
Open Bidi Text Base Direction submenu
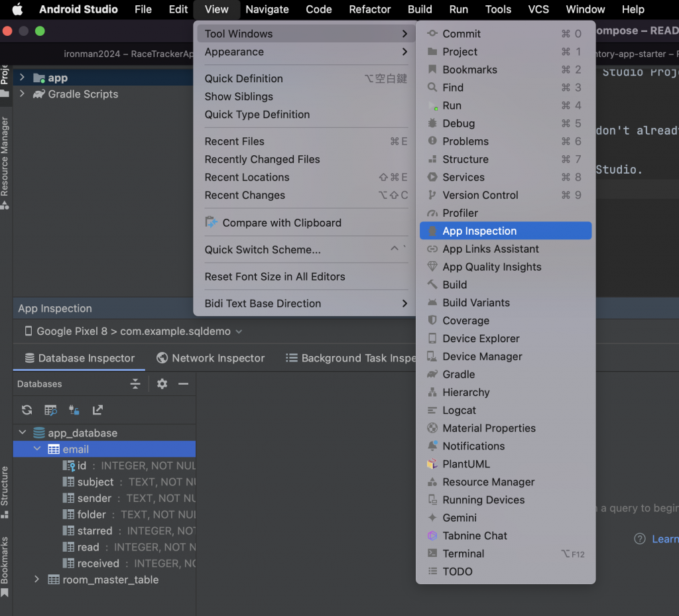[x=306, y=303]
